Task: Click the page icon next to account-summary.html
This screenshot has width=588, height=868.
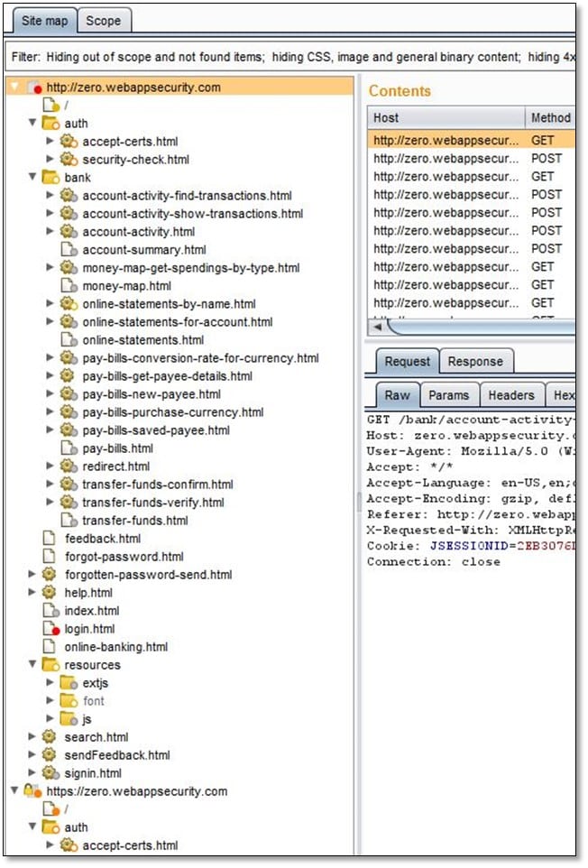Action: [69, 250]
